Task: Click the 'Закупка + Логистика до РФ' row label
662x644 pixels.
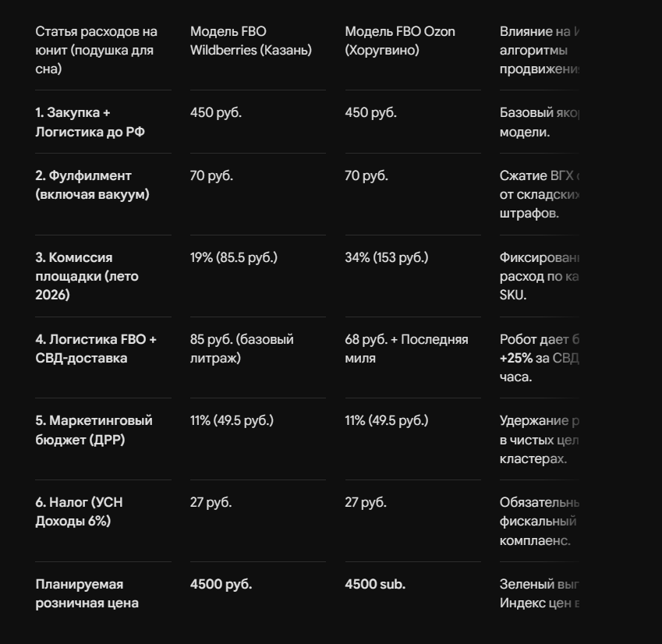Action: [90, 122]
